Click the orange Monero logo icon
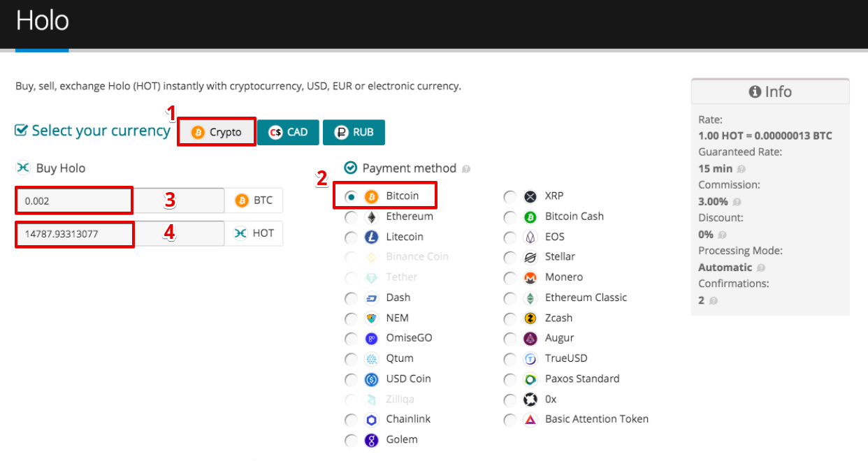This screenshot has height=461, width=868. coord(530,278)
